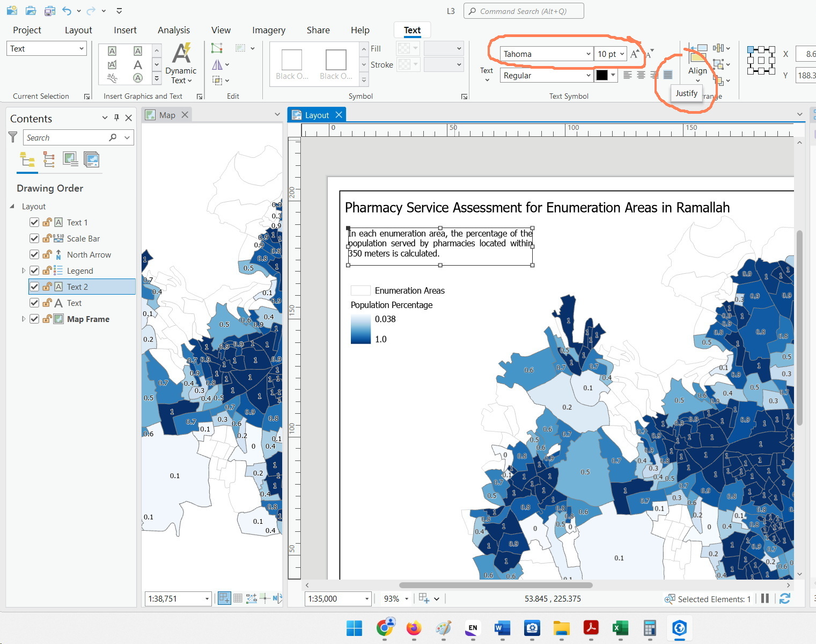Uncheck the Scale Bar visibility checkbox

pyautogui.click(x=34, y=238)
